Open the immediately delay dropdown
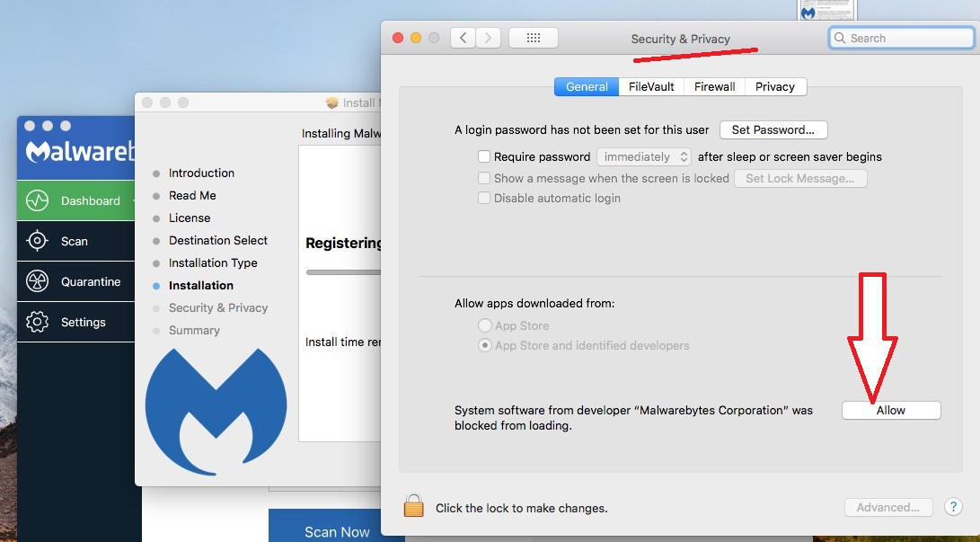 pyautogui.click(x=644, y=157)
